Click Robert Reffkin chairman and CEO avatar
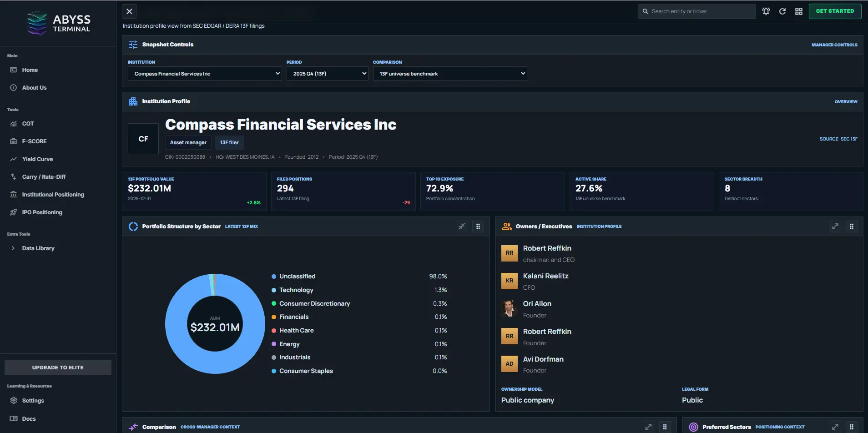Image resolution: width=868 pixels, height=433 pixels. 510,253
